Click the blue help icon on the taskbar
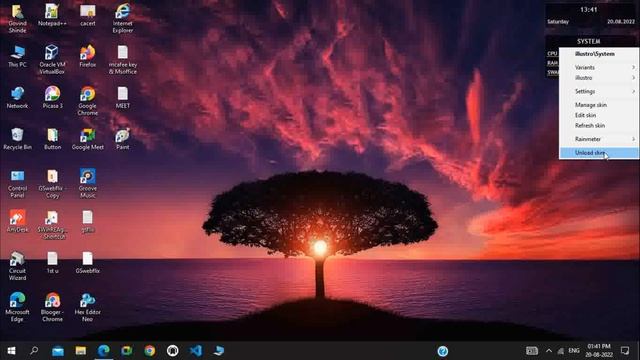The height and width of the screenshot is (360, 640). point(443,351)
